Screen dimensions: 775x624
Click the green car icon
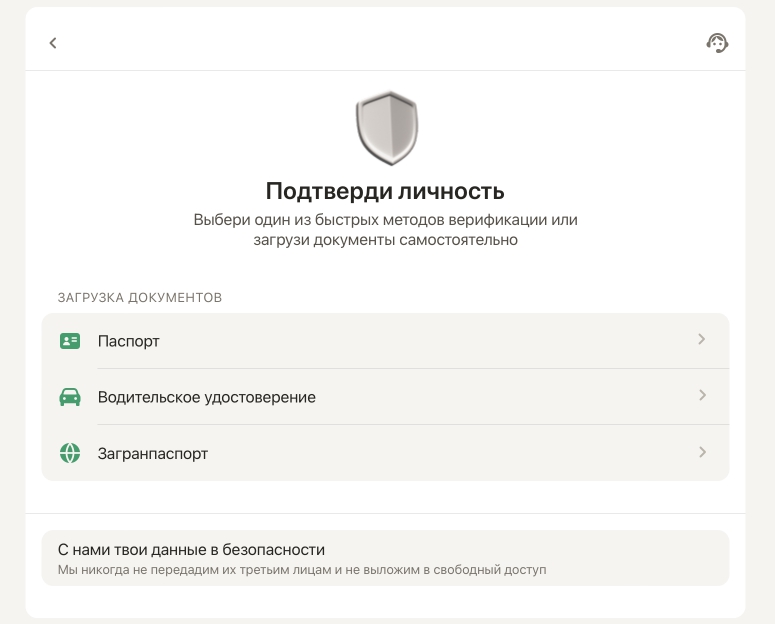pyautogui.click(x=70, y=397)
